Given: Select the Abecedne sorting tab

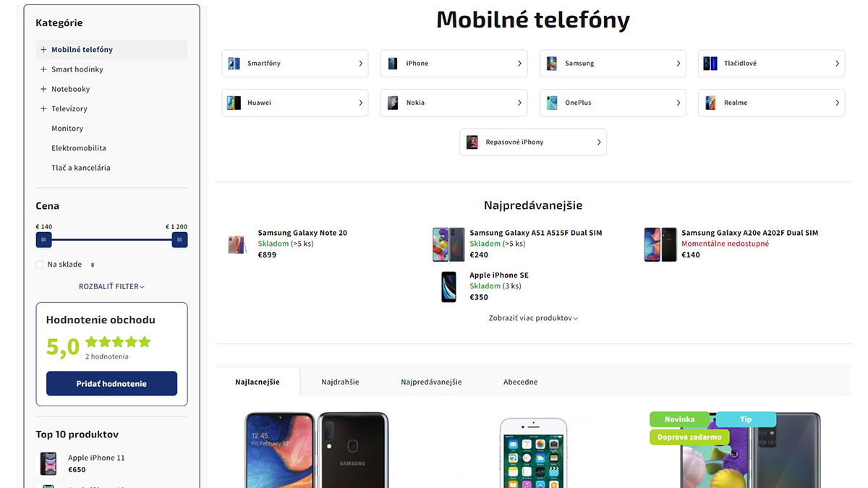Looking at the screenshot, I should click(x=521, y=382).
